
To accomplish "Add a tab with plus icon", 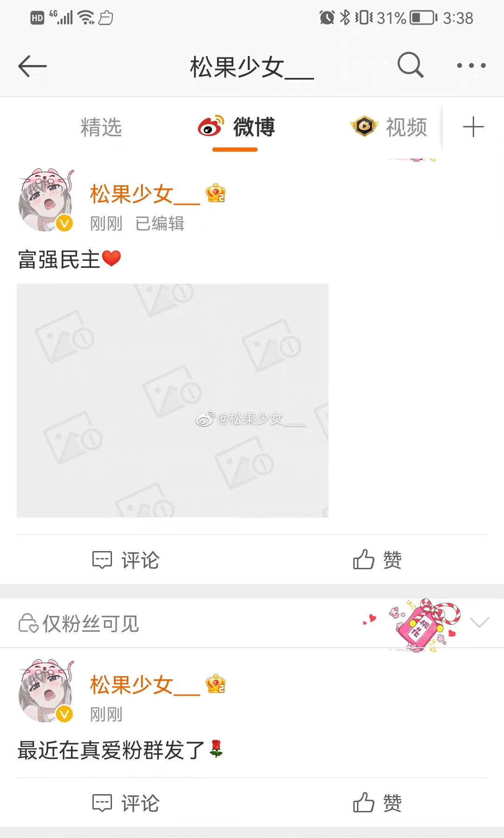I will point(473,127).
